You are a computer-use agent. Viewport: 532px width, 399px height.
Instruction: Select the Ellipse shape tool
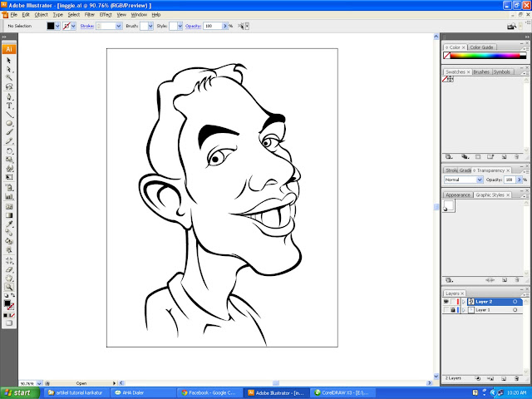coord(9,123)
